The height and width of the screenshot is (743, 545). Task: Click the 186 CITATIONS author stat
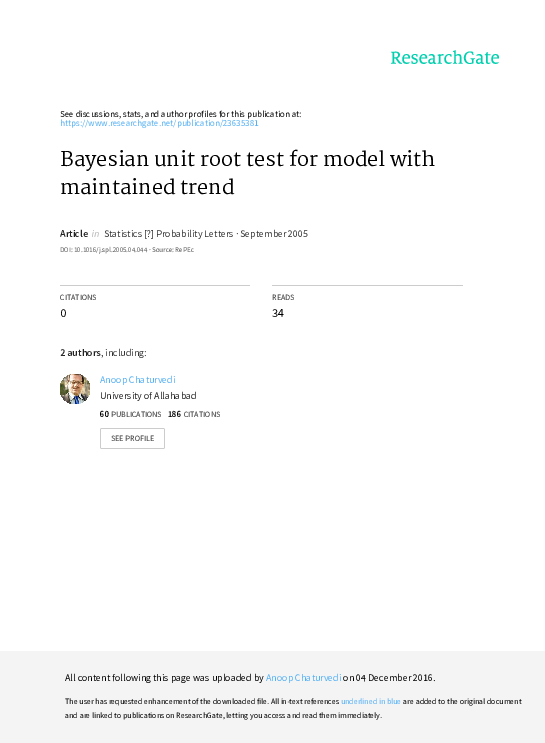[x=194, y=414]
